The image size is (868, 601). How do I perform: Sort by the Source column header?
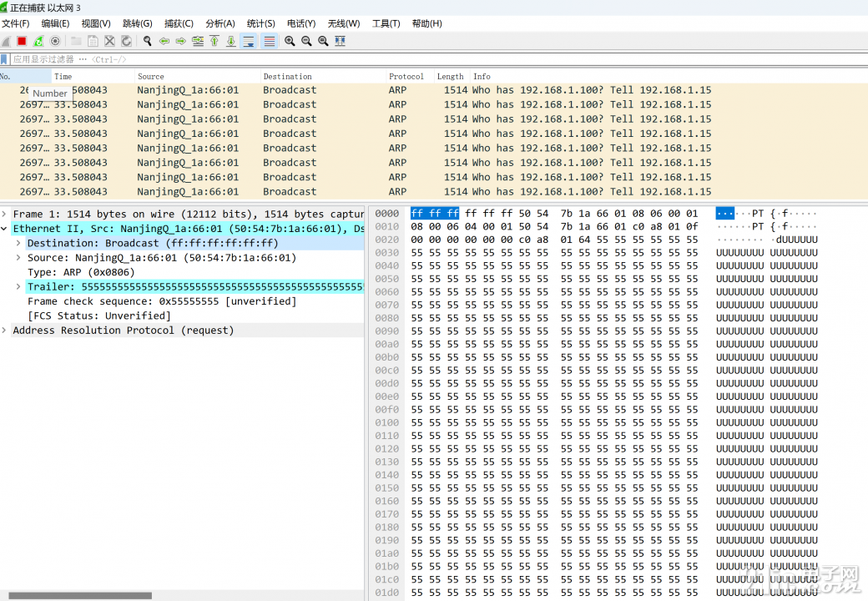coord(197,76)
